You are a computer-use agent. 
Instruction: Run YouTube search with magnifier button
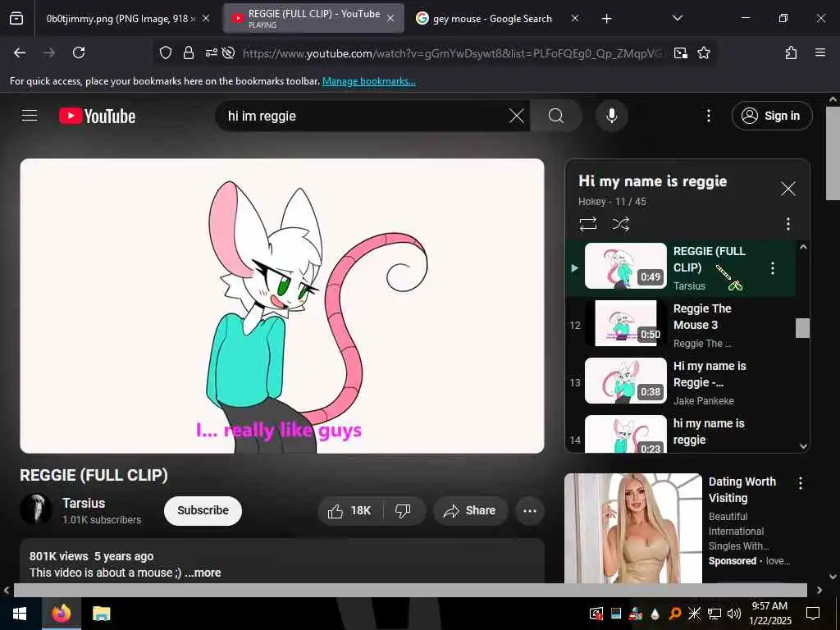(556, 116)
